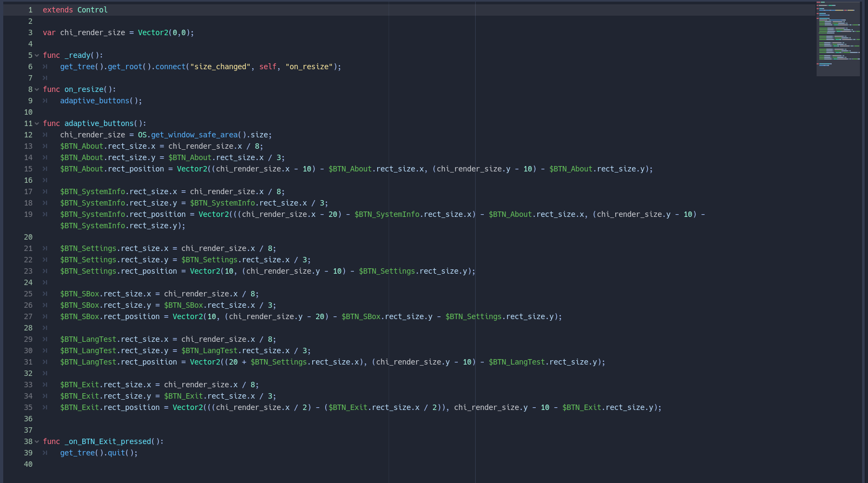Click get_window_safe_area method call
Screen dimensions: 868x483
pos(194,135)
